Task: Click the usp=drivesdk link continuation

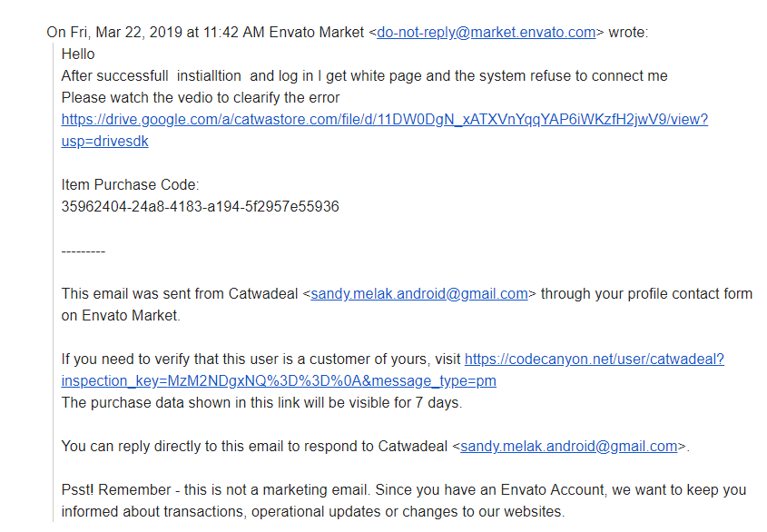Action: [x=104, y=142]
